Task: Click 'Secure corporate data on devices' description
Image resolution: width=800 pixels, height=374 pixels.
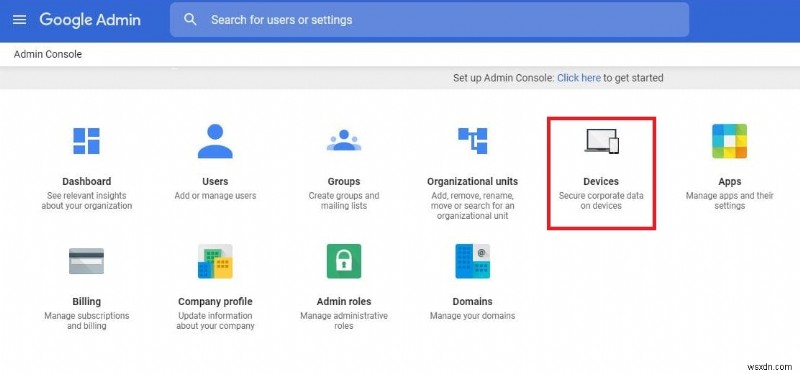Action: pyautogui.click(x=601, y=201)
